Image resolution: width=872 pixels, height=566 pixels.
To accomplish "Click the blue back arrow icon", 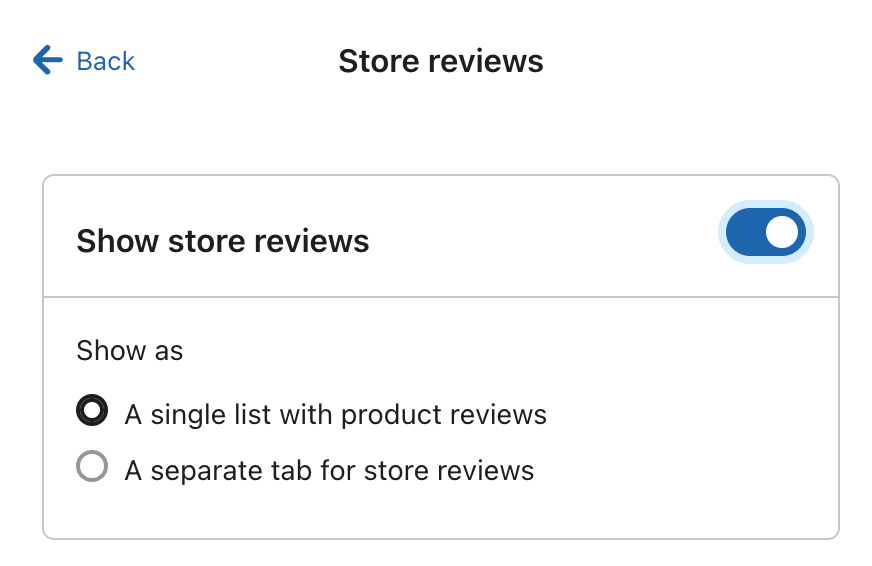I will (x=48, y=61).
